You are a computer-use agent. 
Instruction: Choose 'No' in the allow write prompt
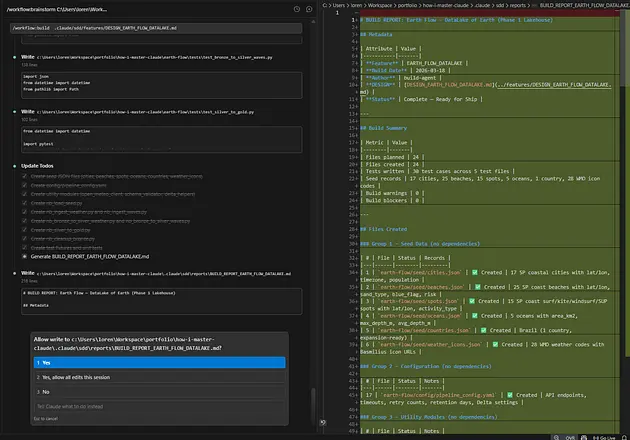click(x=160, y=392)
